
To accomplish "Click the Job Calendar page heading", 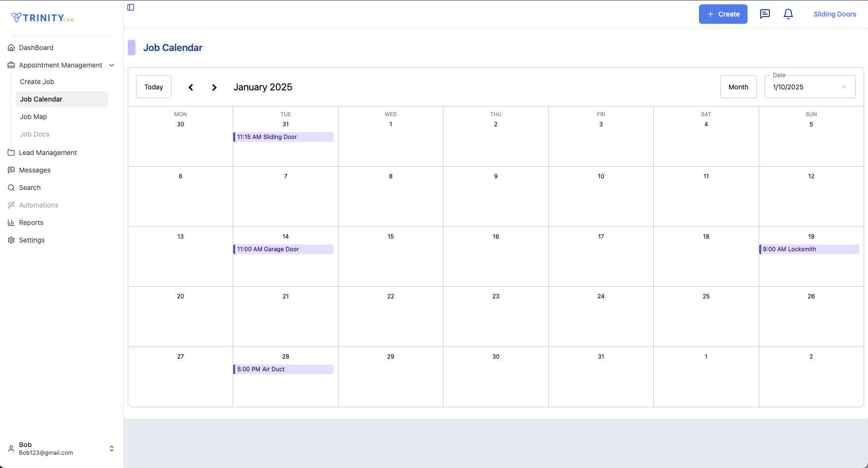I will [x=172, y=48].
